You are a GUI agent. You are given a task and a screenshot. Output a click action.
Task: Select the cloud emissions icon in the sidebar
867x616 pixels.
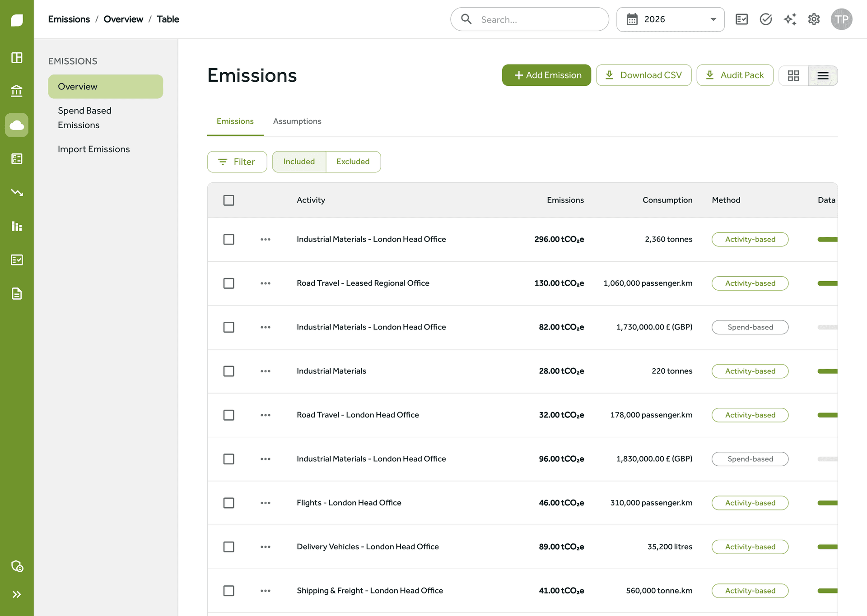point(17,125)
